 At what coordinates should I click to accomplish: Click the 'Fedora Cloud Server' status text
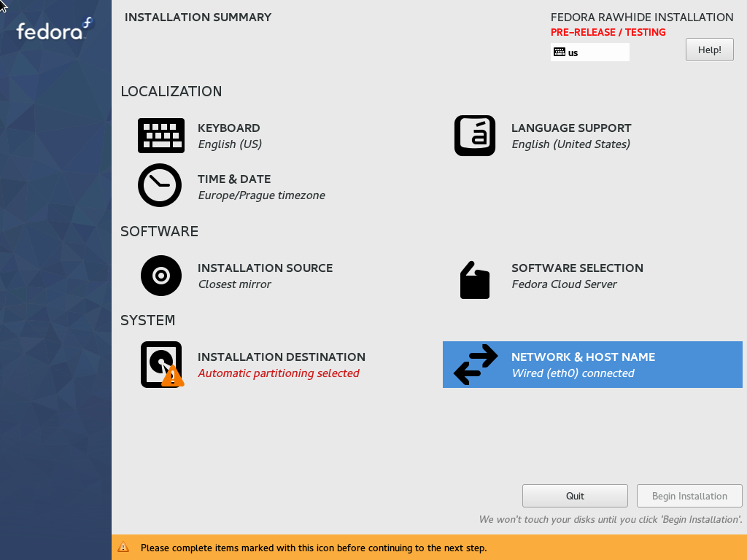pos(564,284)
